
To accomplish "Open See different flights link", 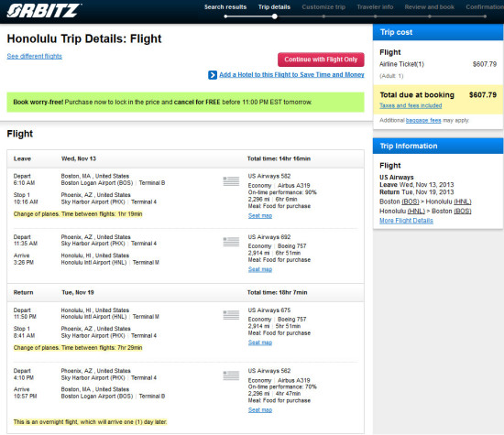I will 35,56.
